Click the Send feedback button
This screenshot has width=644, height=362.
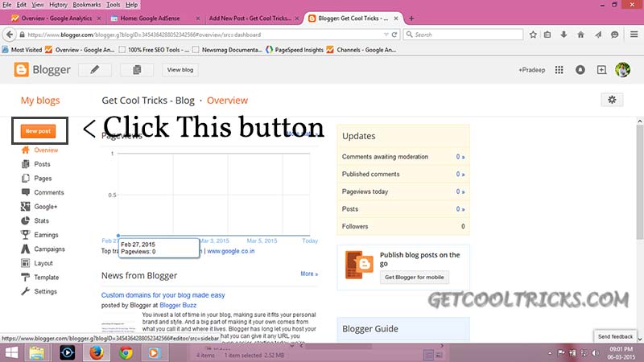[615, 336]
